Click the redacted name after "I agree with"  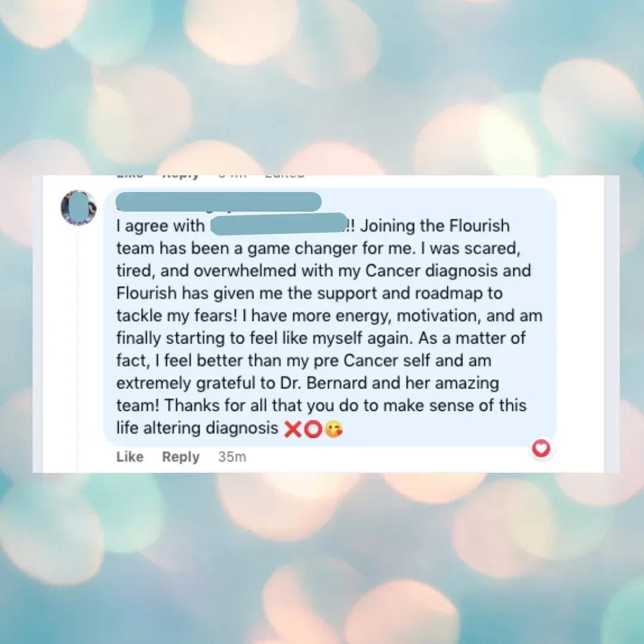[x=279, y=224]
